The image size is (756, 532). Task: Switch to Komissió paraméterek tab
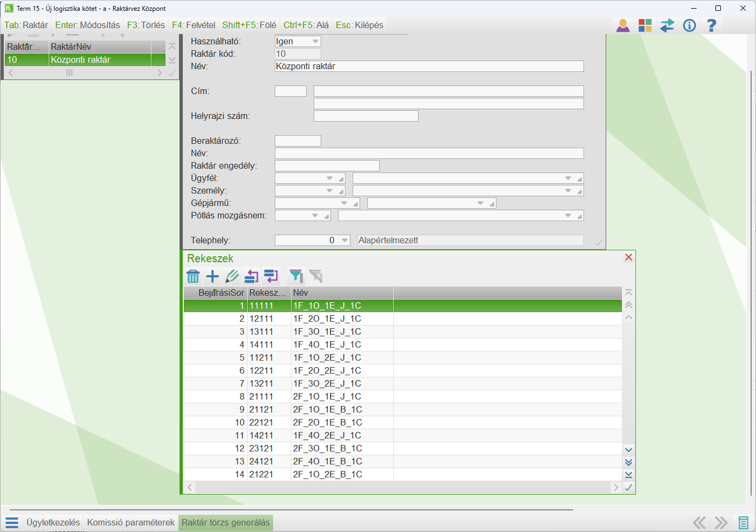(x=131, y=522)
